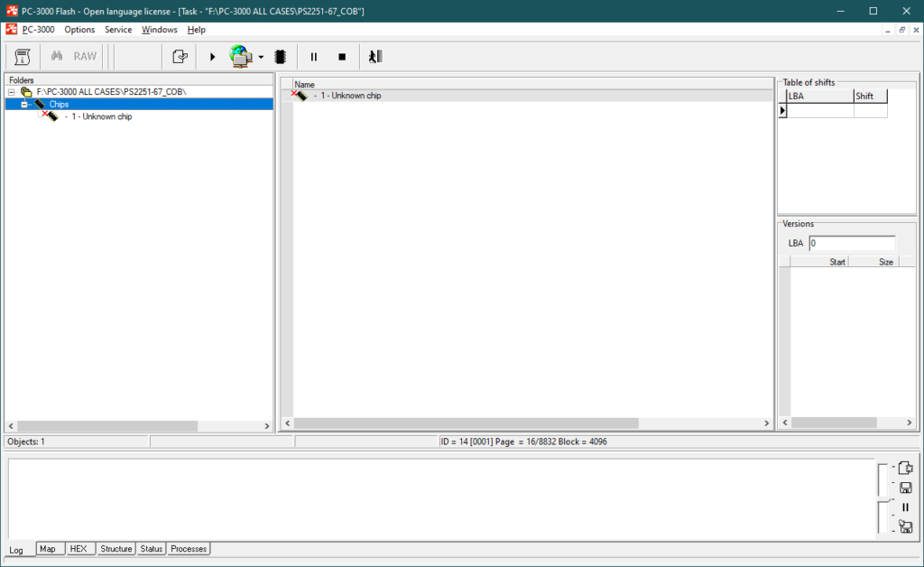Switch to the HEX tab
The height and width of the screenshot is (567, 924).
(x=79, y=549)
